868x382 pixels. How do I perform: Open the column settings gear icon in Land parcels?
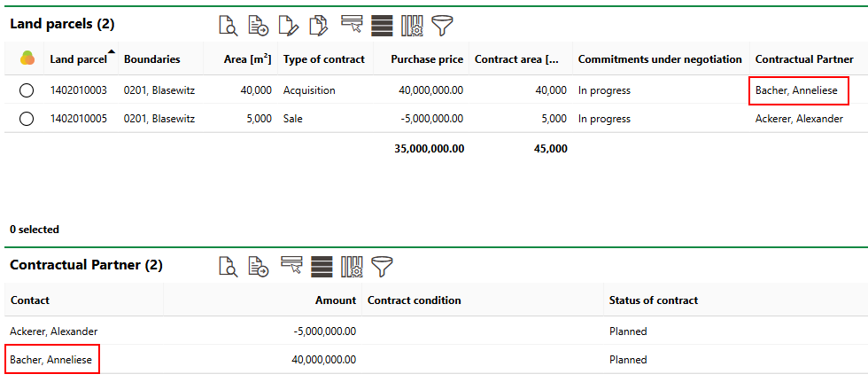413,26
